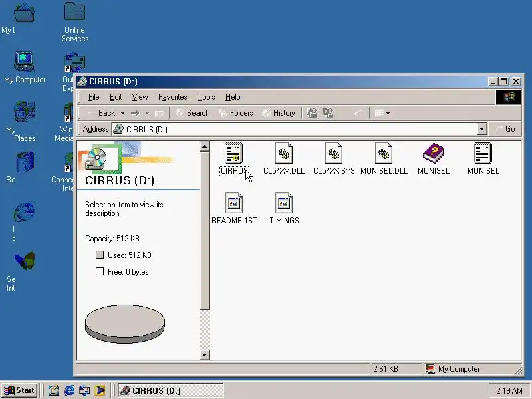
Task: Click the 2:19 AM system clock
Action: tap(509, 391)
